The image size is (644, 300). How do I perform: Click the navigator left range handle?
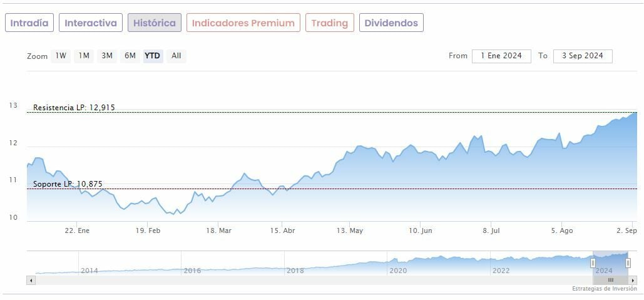(x=593, y=263)
